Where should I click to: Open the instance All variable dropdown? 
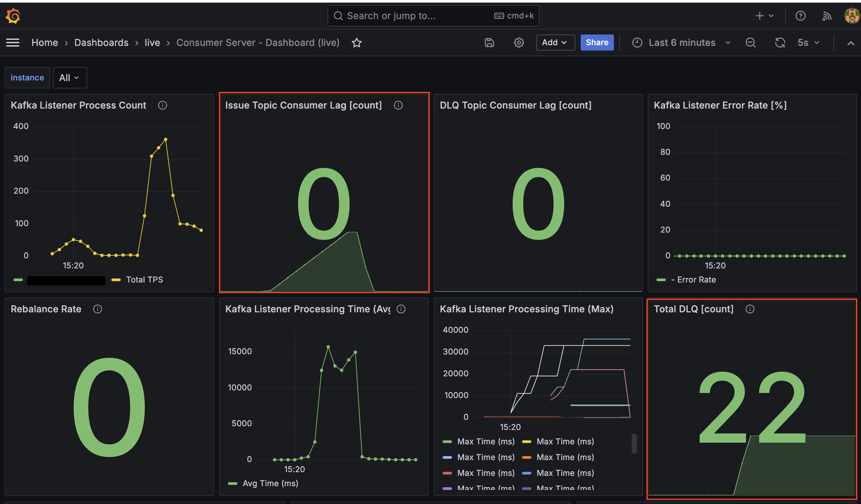point(69,78)
